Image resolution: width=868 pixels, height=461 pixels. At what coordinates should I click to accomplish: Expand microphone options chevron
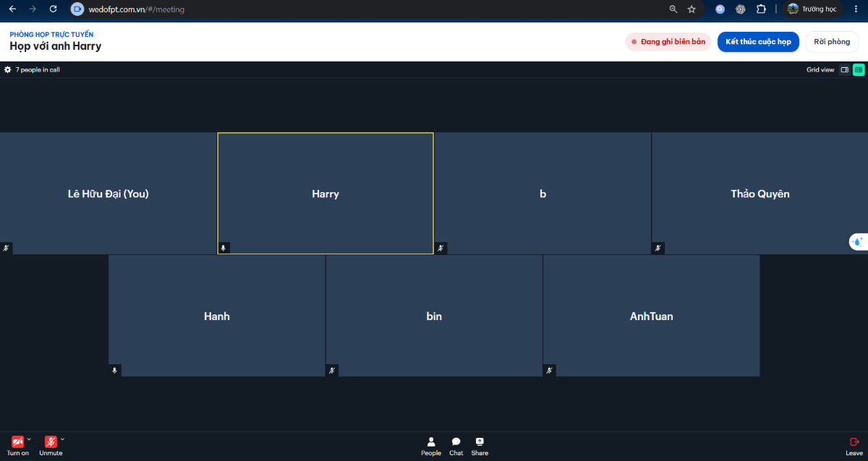point(62,439)
